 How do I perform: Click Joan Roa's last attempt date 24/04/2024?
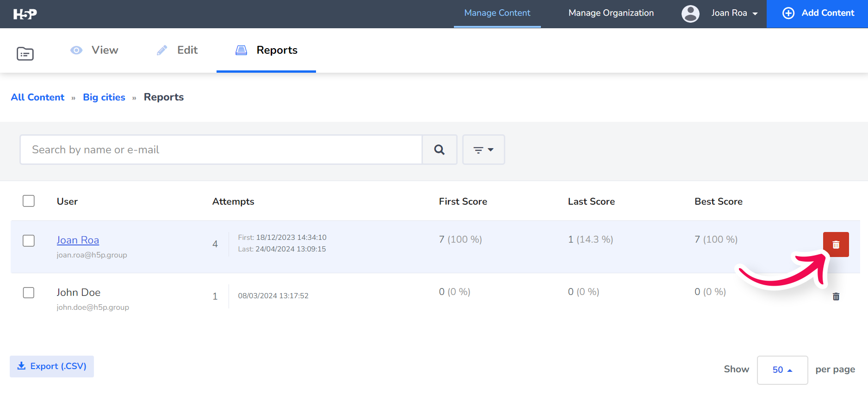291,249
